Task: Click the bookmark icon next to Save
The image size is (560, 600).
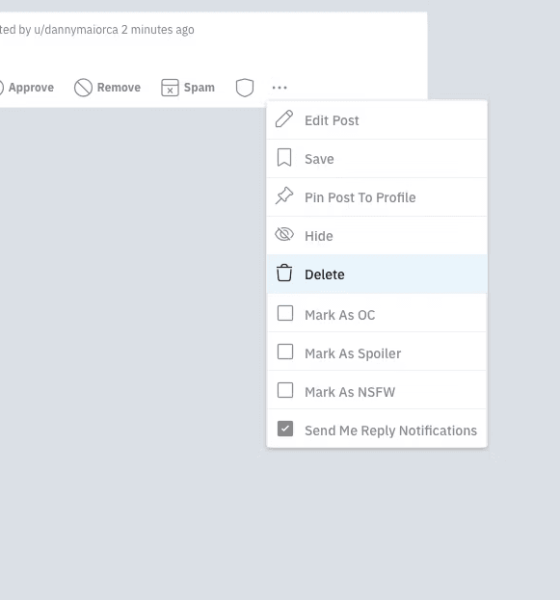Action: 284,158
